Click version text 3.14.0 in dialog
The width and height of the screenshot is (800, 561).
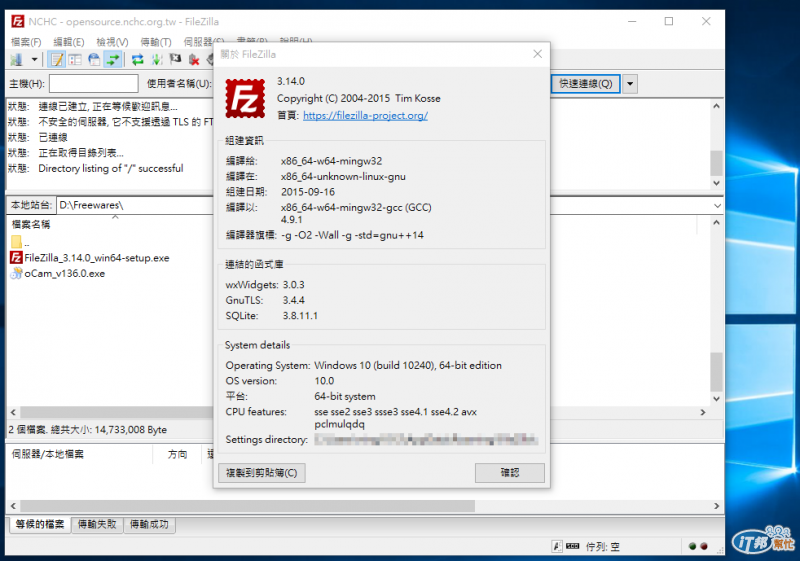click(291, 82)
